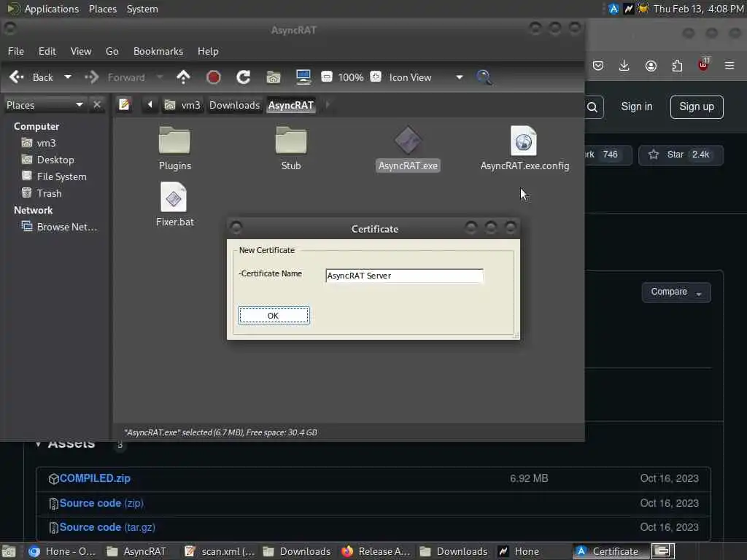Click the browser account profile icon

coord(651,66)
